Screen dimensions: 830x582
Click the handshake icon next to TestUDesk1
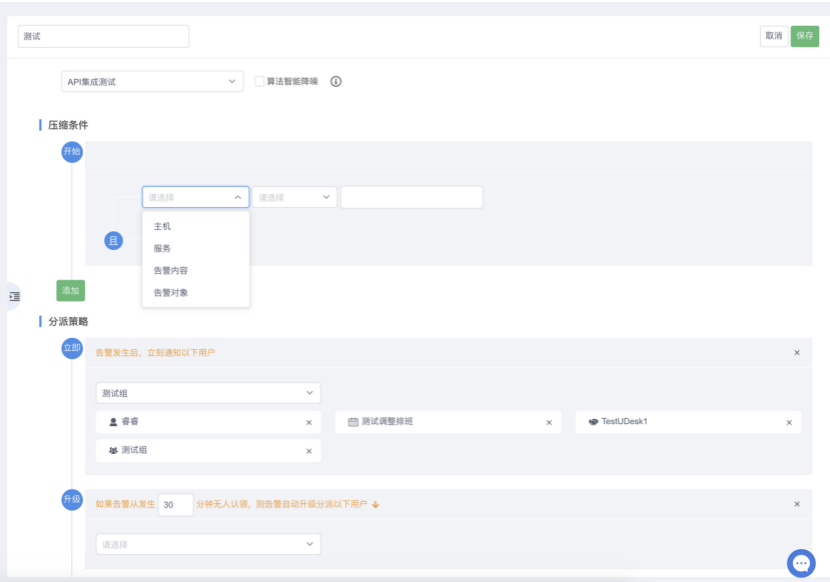tap(593, 422)
